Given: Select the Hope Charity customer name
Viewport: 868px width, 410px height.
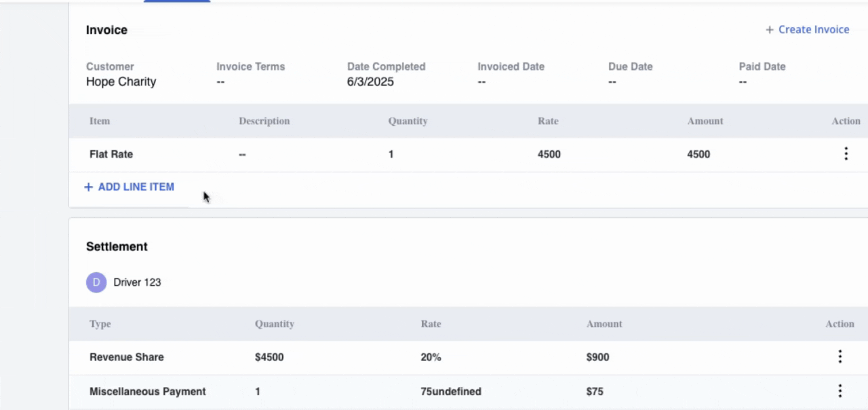Looking at the screenshot, I should (x=121, y=82).
